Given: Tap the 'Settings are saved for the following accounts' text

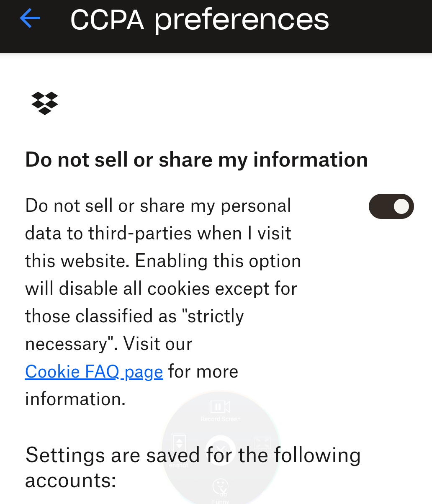Looking at the screenshot, I should point(193,455).
